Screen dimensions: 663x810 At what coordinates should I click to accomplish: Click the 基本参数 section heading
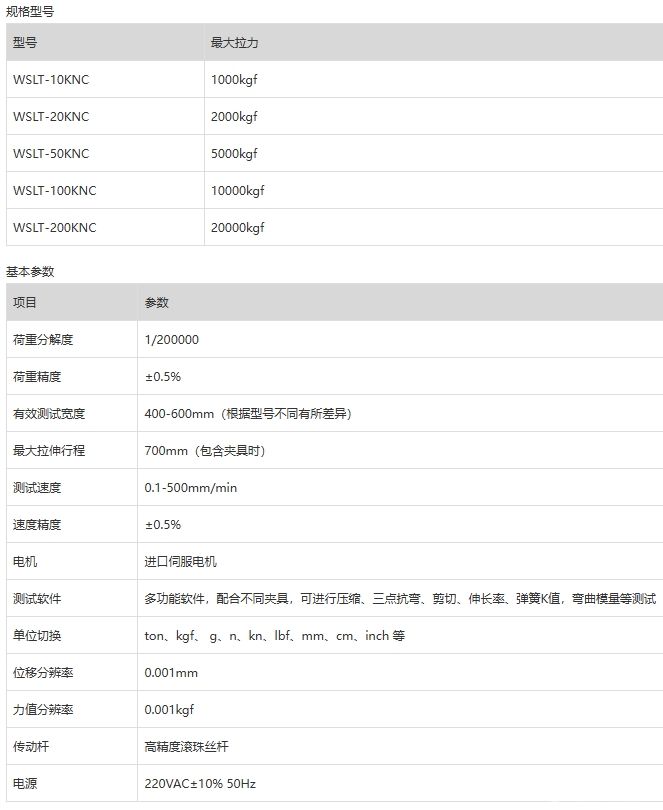pyautogui.click(x=31, y=271)
